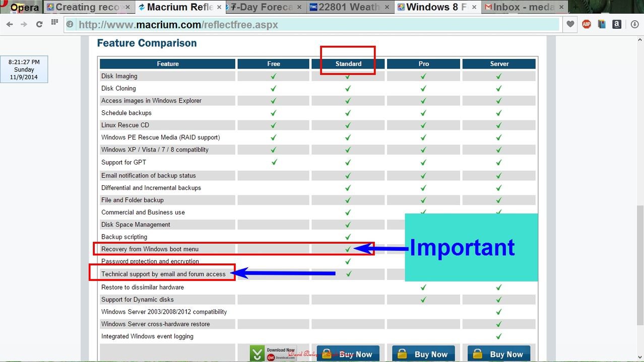
Task: Click Free column checkmark for Disk Imaging
Action: point(273,76)
